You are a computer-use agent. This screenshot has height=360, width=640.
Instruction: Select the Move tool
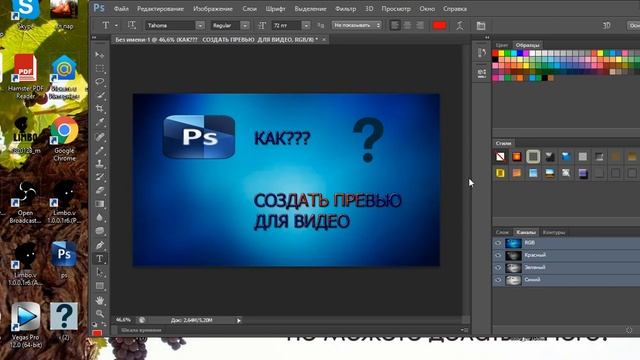tap(100, 55)
